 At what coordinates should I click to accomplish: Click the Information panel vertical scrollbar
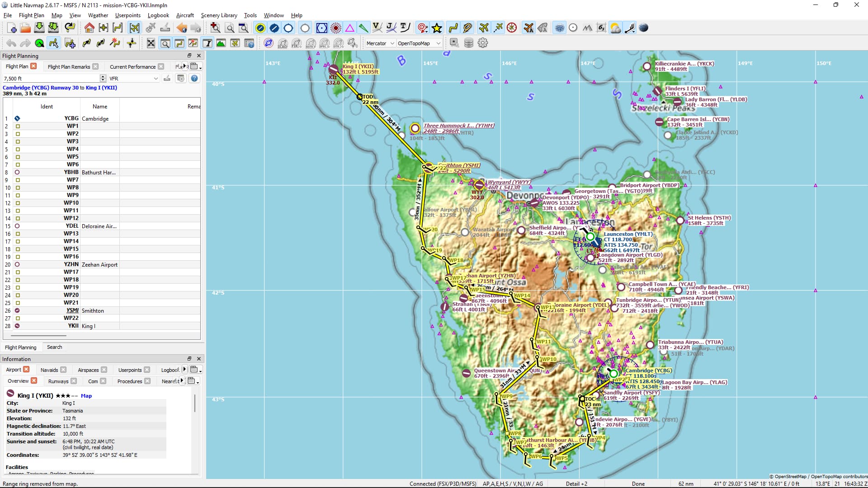pyautogui.click(x=195, y=403)
